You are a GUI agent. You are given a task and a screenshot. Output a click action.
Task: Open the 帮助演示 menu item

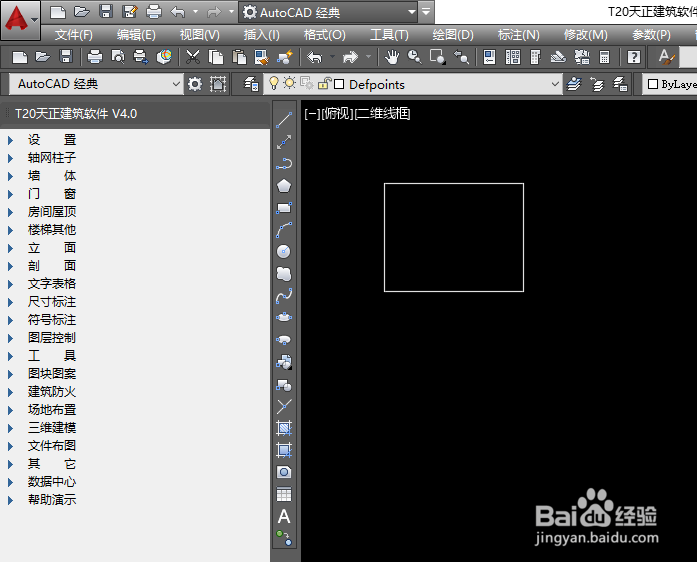pyautogui.click(x=52, y=500)
